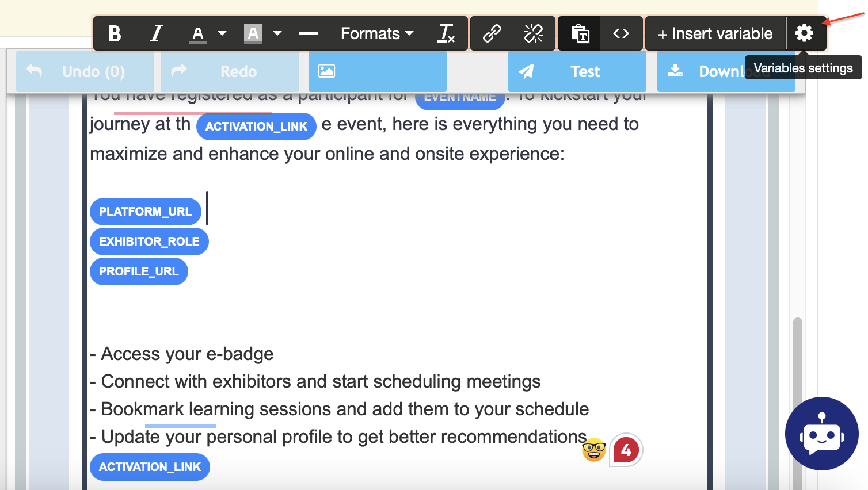Apply the text color swatch
868x490 pixels.
pyautogui.click(x=198, y=34)
